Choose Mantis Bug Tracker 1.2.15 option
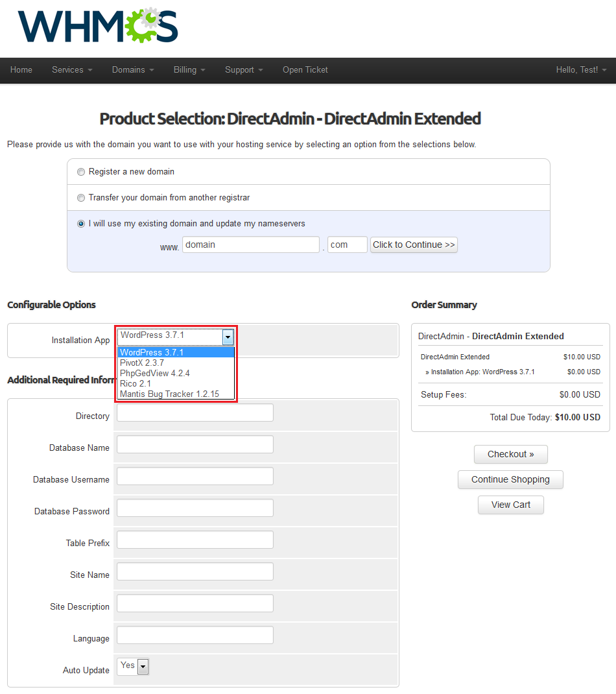 pyautogui.click(x=176, y=394)
